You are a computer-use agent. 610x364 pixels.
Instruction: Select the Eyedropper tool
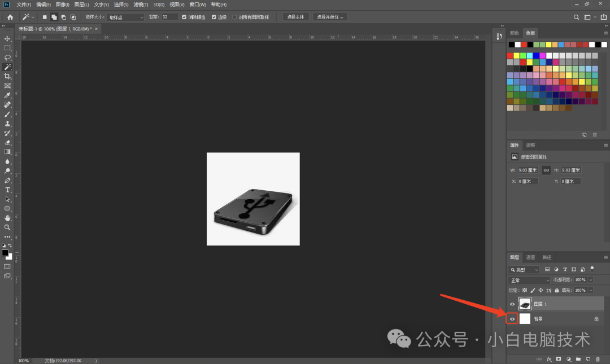point(7,95)
